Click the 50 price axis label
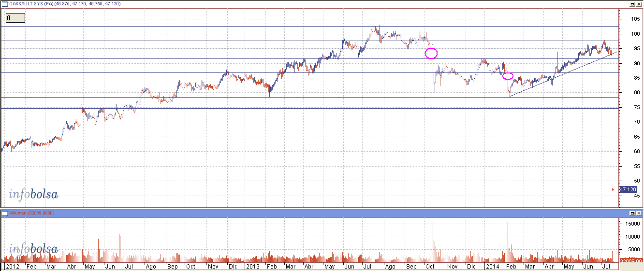The image size is (644, 271). point(636,181)
